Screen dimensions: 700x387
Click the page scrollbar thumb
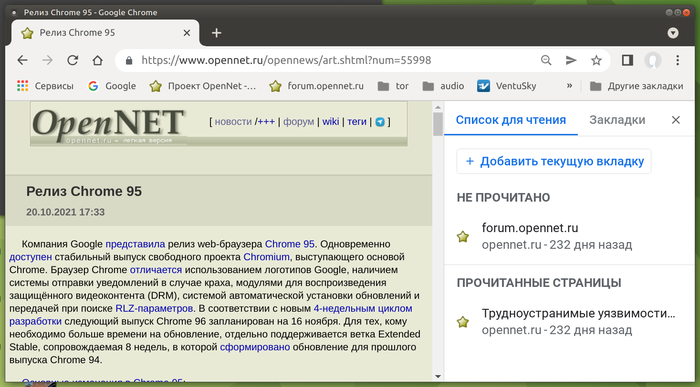(438, 124)
